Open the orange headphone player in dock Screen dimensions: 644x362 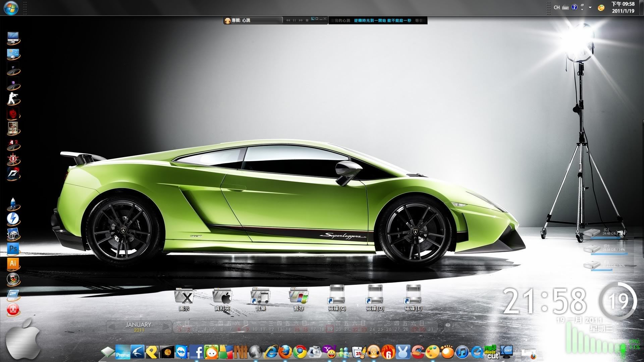pos(374,352)
